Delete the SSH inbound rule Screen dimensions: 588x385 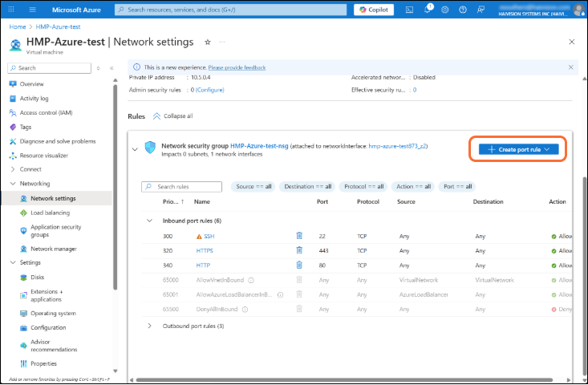(x=299, y=236)
